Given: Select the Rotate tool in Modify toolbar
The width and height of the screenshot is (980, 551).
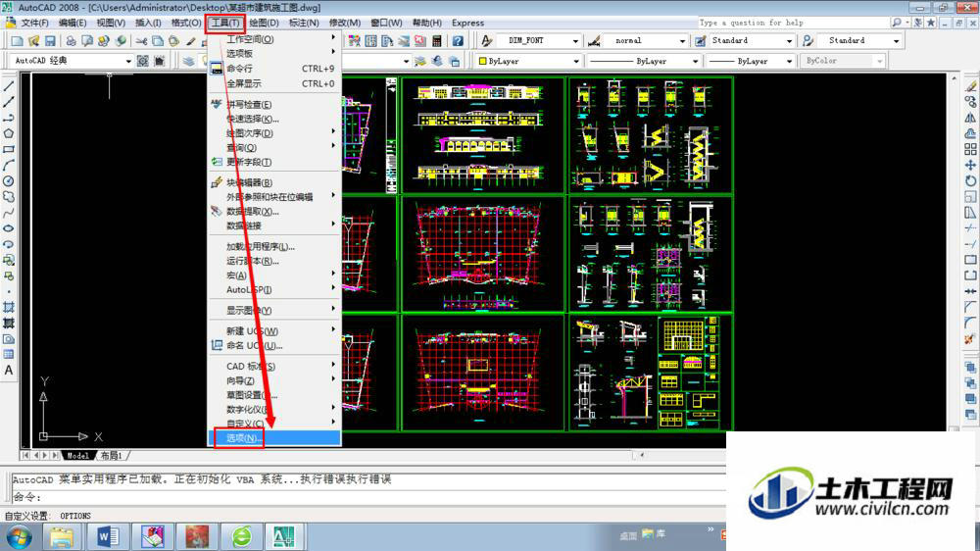Looking at the screenshot, I should (970, 180).
